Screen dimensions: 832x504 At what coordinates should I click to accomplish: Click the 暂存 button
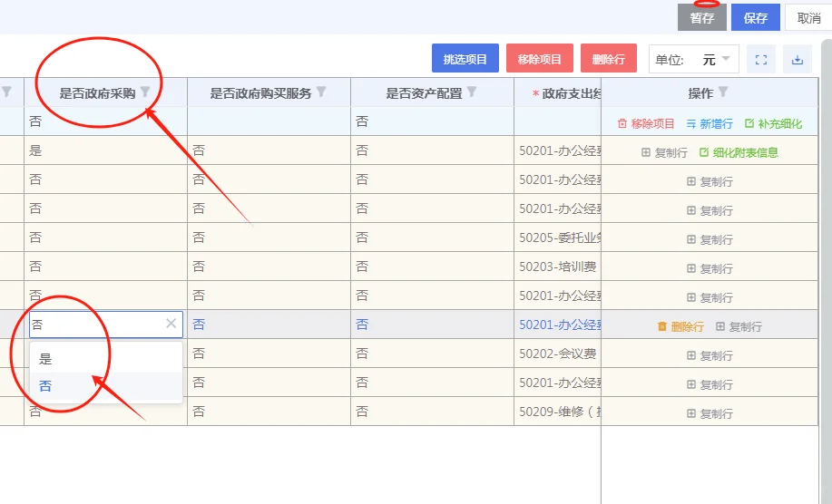point(701,17)
